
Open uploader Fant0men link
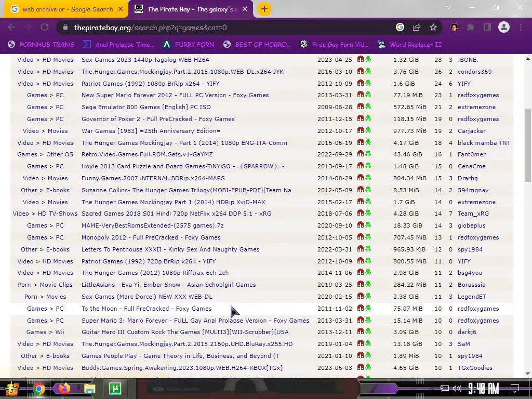(472, 154)
